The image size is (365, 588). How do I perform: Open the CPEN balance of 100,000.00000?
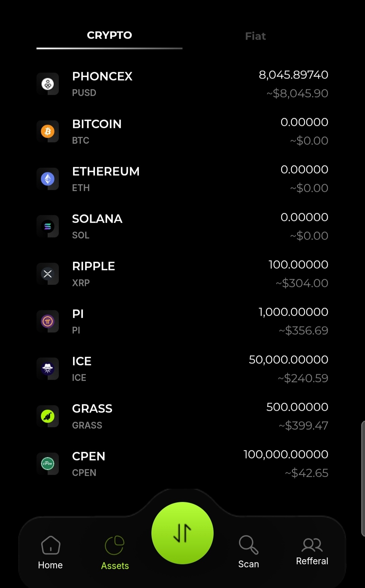(x=286, y=454)
